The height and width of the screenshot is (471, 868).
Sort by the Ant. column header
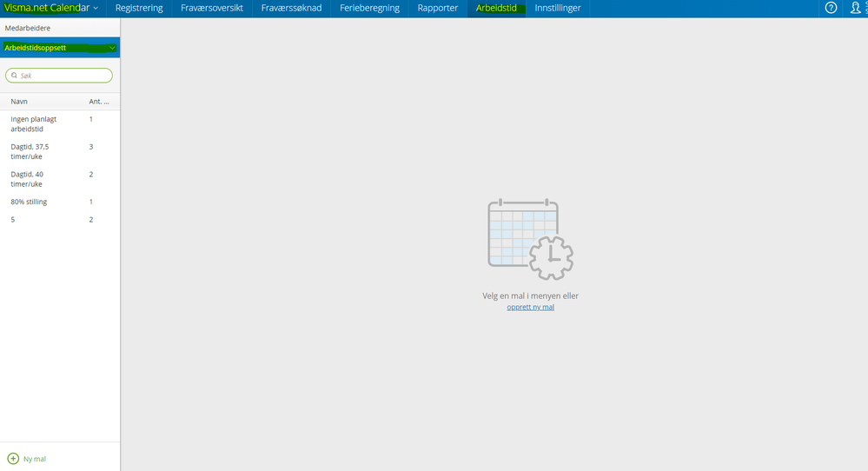click(x=99, y=102)
